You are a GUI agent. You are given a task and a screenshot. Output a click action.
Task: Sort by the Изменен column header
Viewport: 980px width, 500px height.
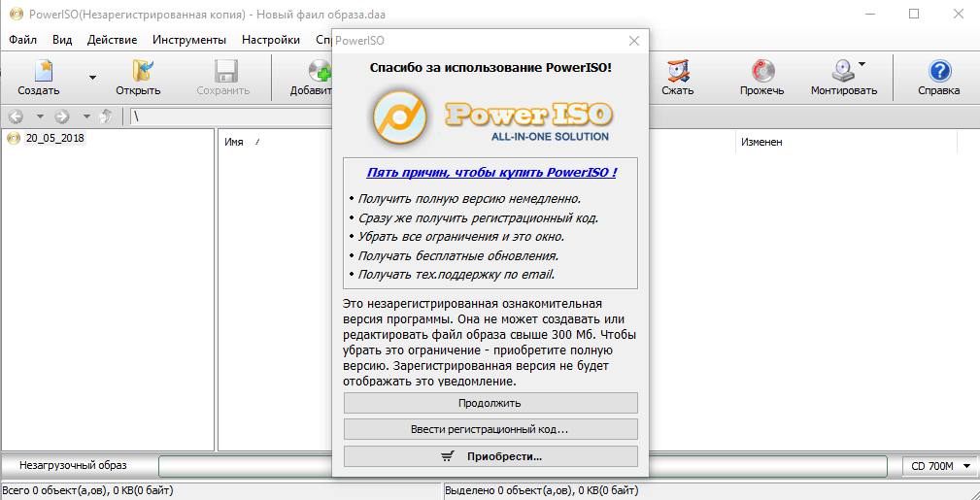[x=761, y=143]
